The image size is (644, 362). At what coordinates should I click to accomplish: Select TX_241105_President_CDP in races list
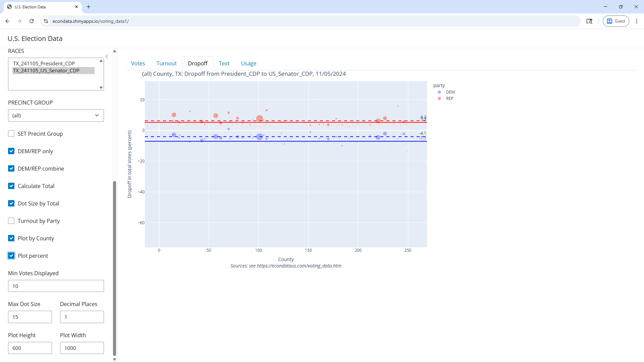[44, 63]
